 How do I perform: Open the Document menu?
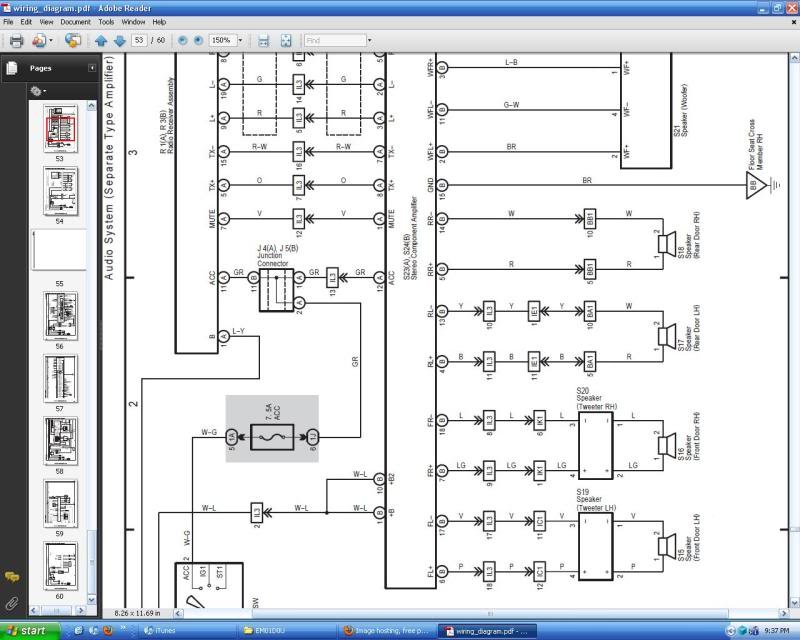point(75,22)
